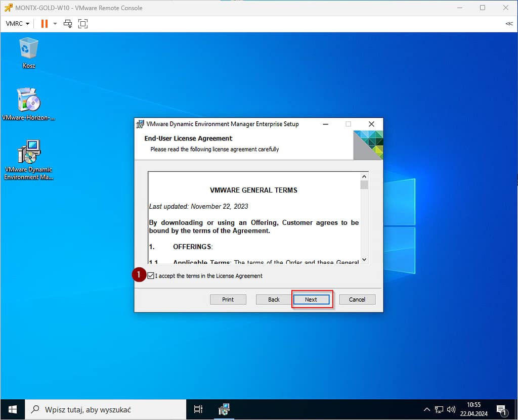Select the VMware-Horizon installer desktop icon
Image resolution: width=518 pixels, height=420 pixels.
(x=28, y=104)
